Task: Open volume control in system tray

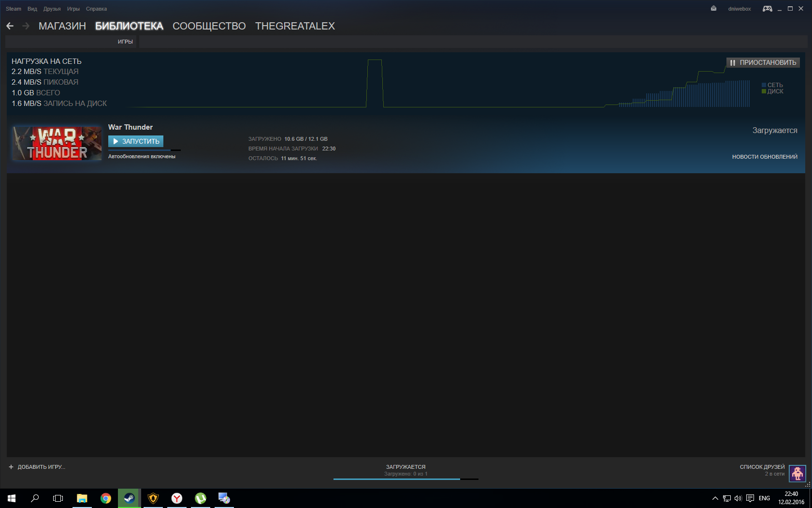Action: point(738,498)
